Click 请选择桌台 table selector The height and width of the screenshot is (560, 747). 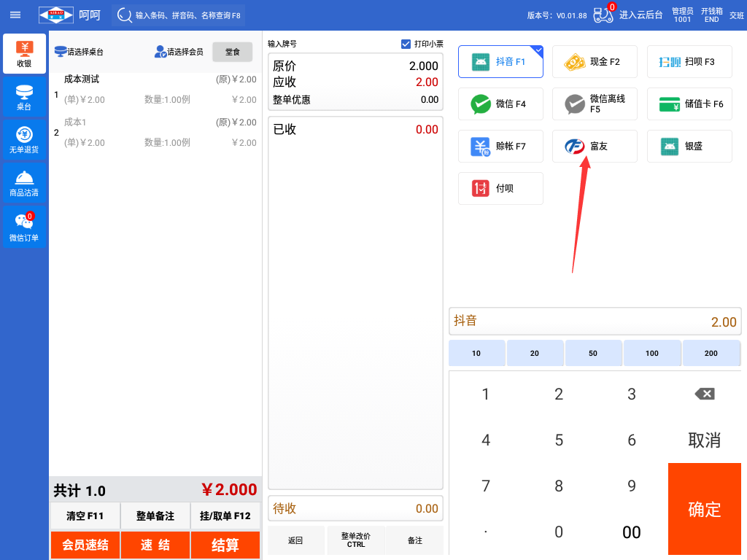click(x=79, y=52)
